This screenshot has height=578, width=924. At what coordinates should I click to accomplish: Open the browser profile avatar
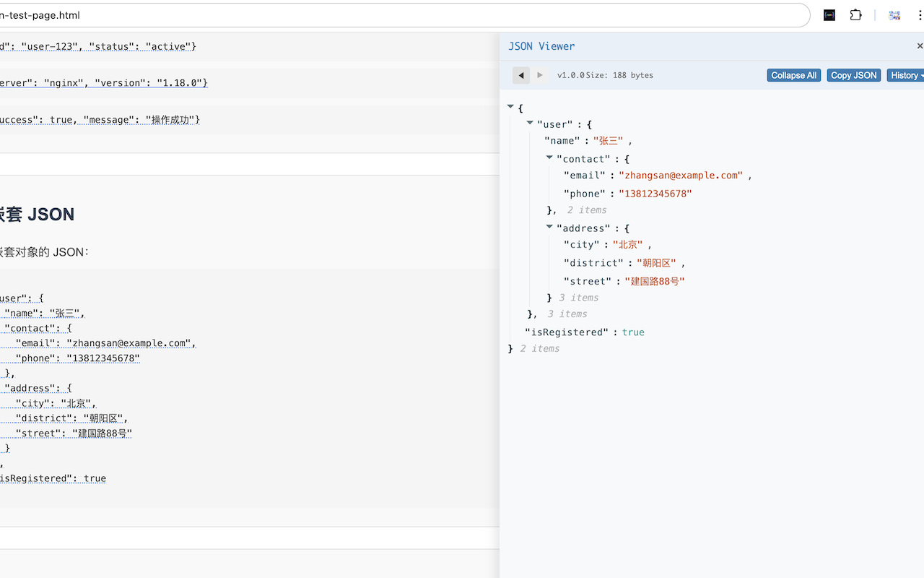[894, 14]
